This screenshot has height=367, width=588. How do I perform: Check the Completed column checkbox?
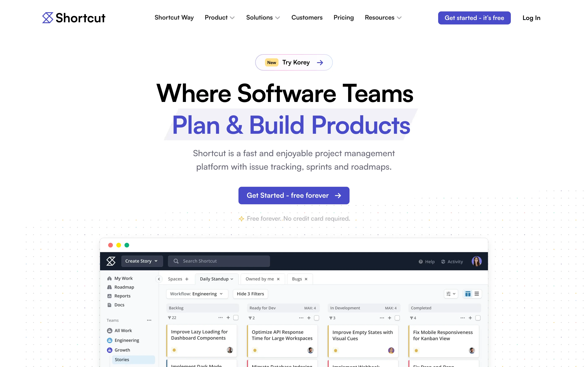coord(478,318)
